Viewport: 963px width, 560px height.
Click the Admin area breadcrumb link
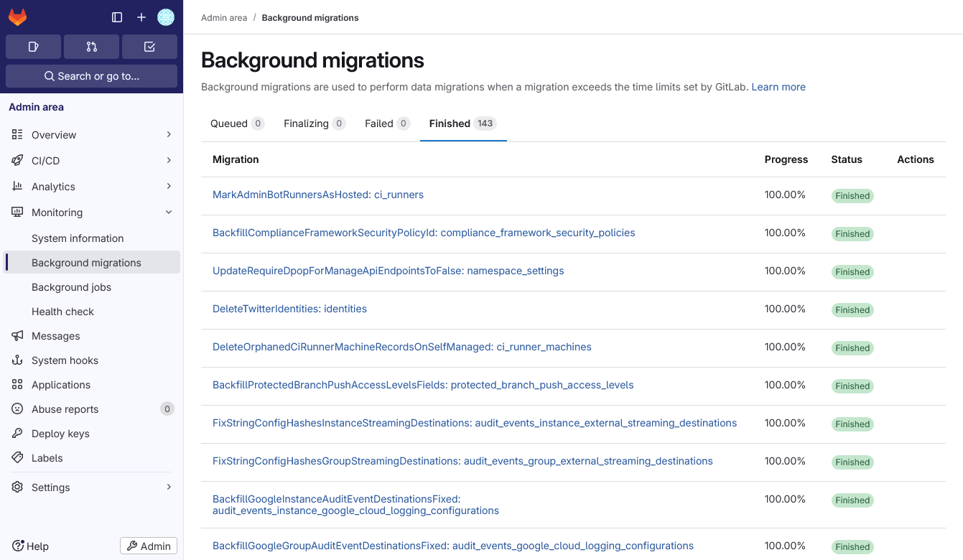click(x=223, y=17)
